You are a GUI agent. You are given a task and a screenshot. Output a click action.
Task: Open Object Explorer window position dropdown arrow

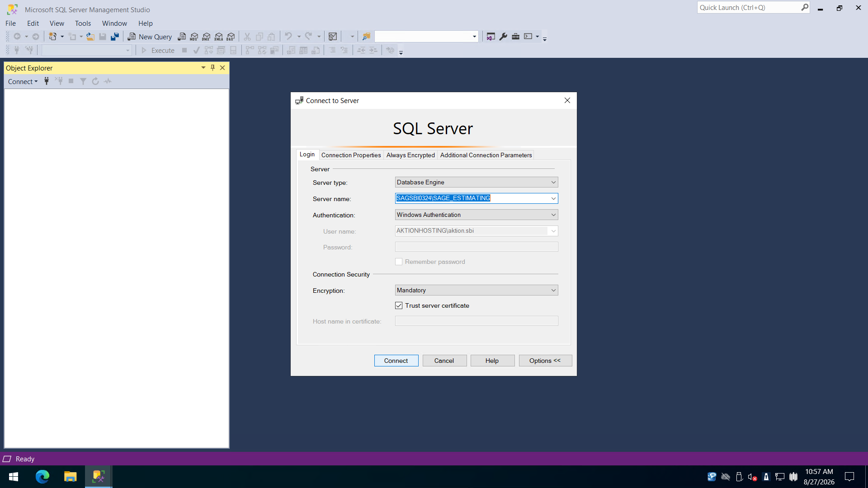coord(203,68)
